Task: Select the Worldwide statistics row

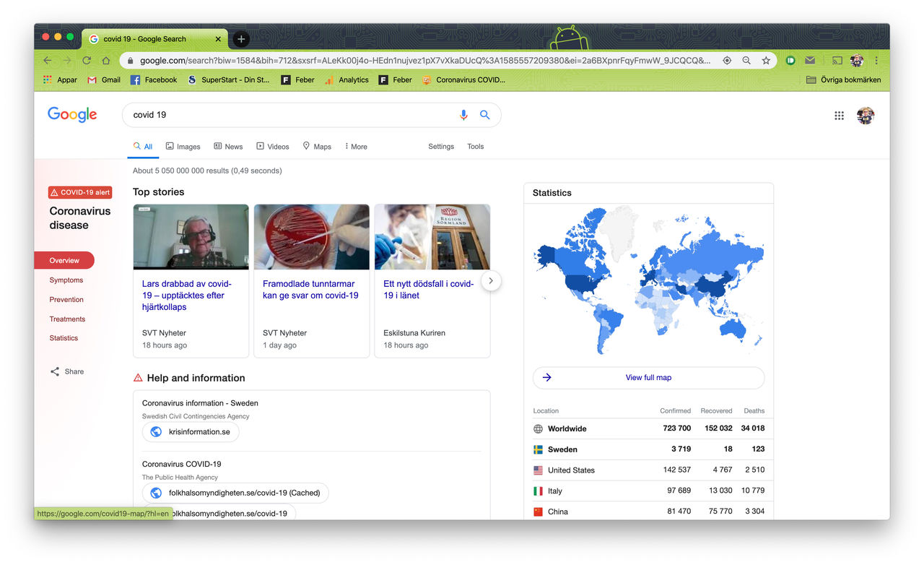Action: [x=648, y=428]
